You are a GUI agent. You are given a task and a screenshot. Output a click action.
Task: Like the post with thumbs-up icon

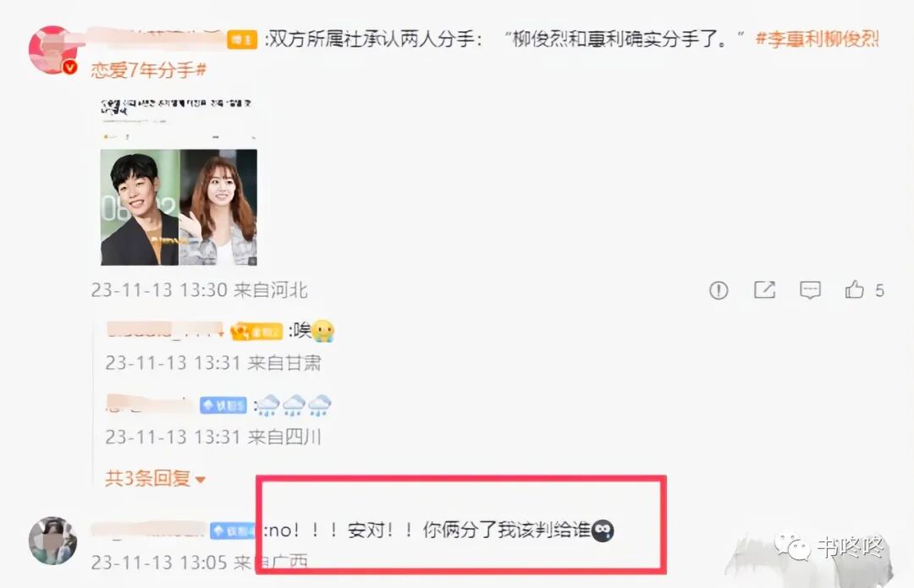click(855, 289)
